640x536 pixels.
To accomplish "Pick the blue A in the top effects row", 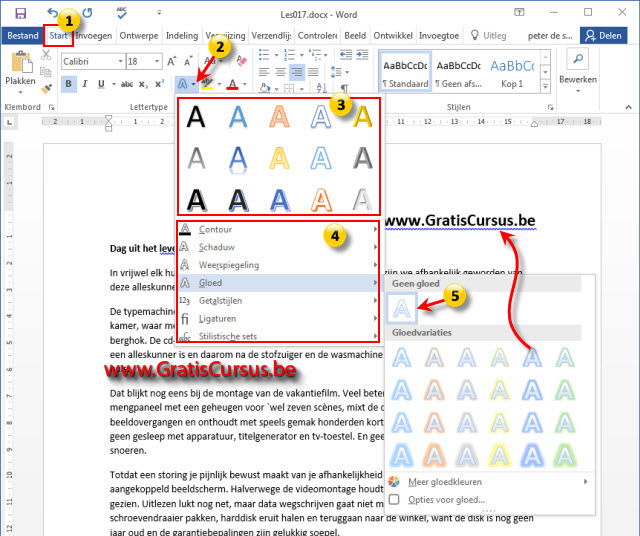I will [238, 117].
